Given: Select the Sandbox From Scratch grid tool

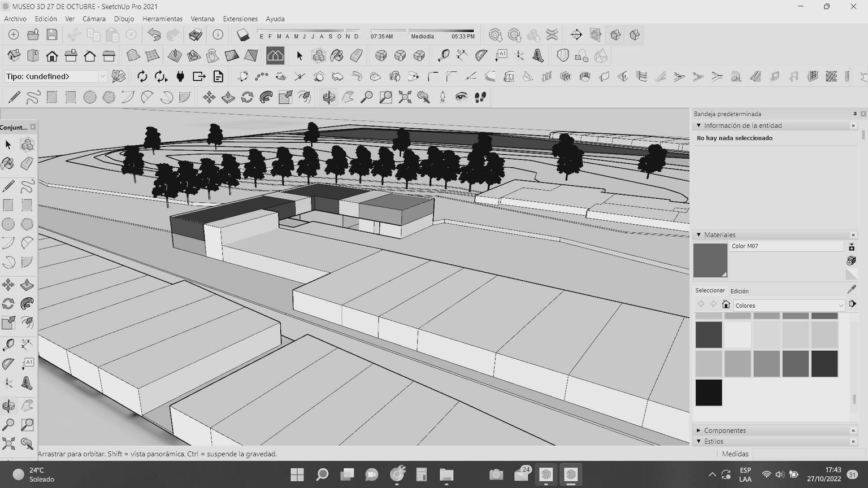Looking at the screenshot, I should (x=152, y=56).
